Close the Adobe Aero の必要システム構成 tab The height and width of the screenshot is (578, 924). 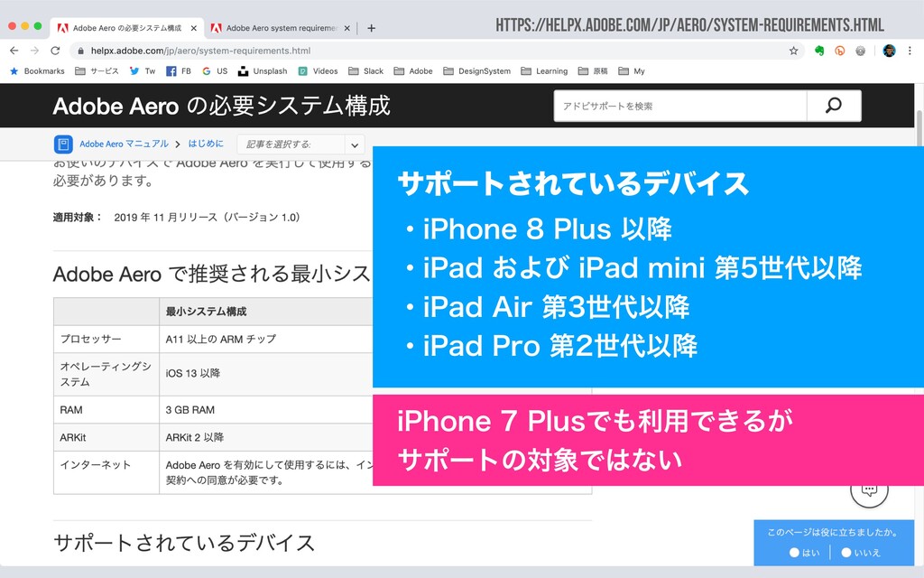[x=193, y=28]
